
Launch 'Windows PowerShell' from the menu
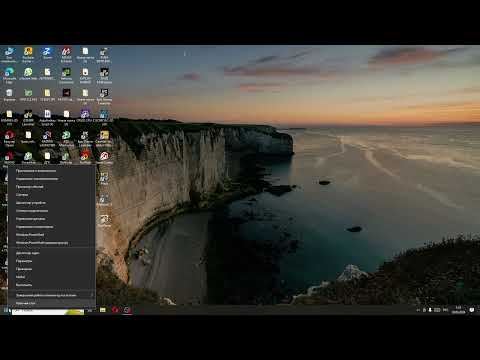pos(52,235)
